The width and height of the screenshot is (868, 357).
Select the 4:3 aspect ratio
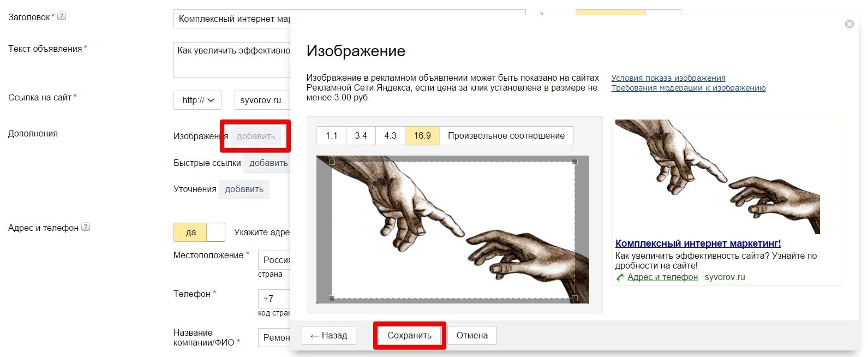(390, 136)
